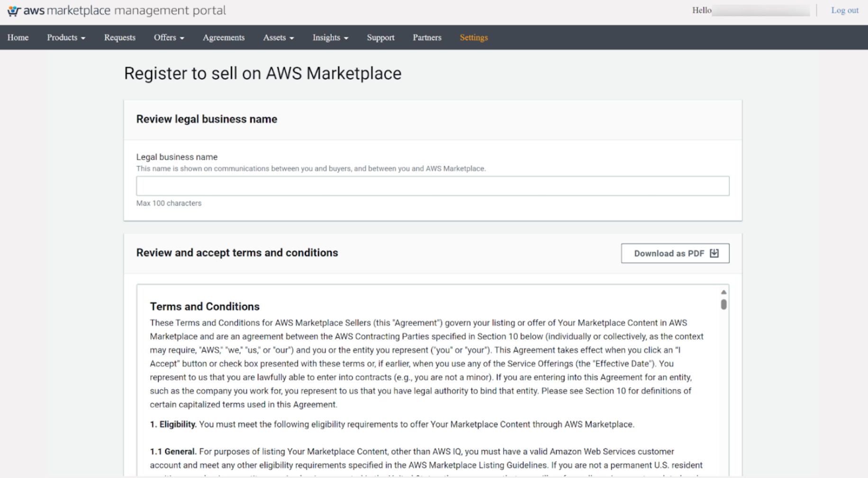The height and width of the screenshot is (478, 868).
Task: Click the aws marketplace management portal title
Action: tap(125, 10)
